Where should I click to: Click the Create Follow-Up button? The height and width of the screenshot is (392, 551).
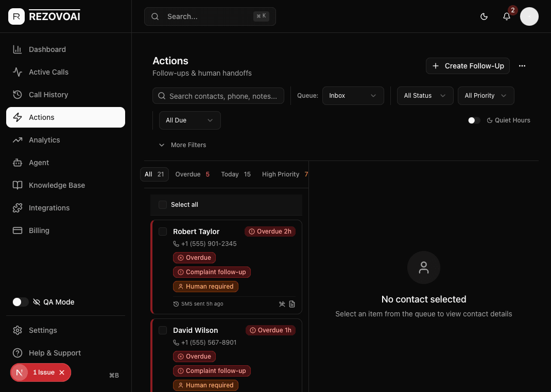pos(468,66)
